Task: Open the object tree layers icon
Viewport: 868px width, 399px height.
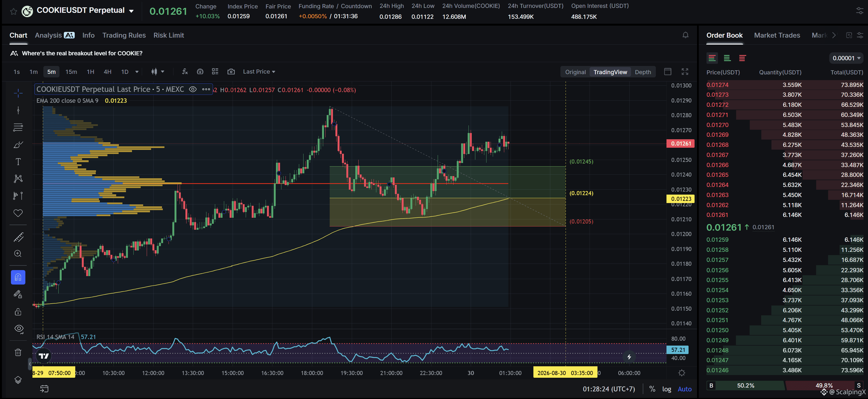Action: pos(18,380)
